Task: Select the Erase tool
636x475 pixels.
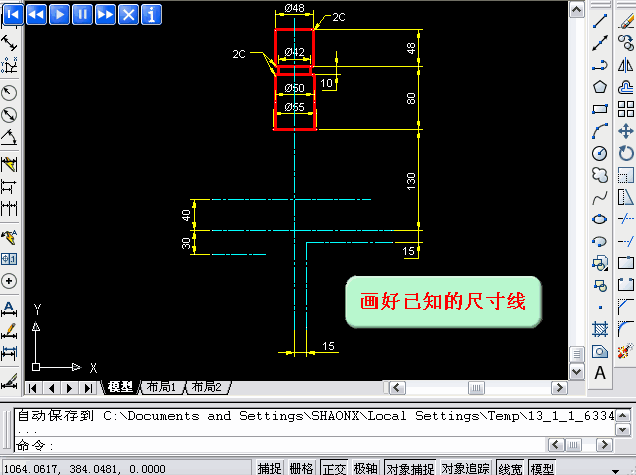Action: tap(626, 21)
